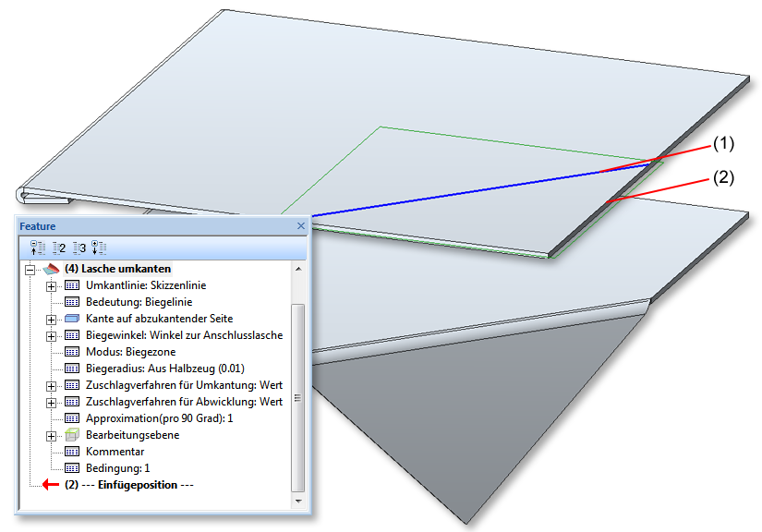Screen dimensions: 762x532
Task: Click the collapse-all-levels toolbar icon
Action: (x=38, y=248)
